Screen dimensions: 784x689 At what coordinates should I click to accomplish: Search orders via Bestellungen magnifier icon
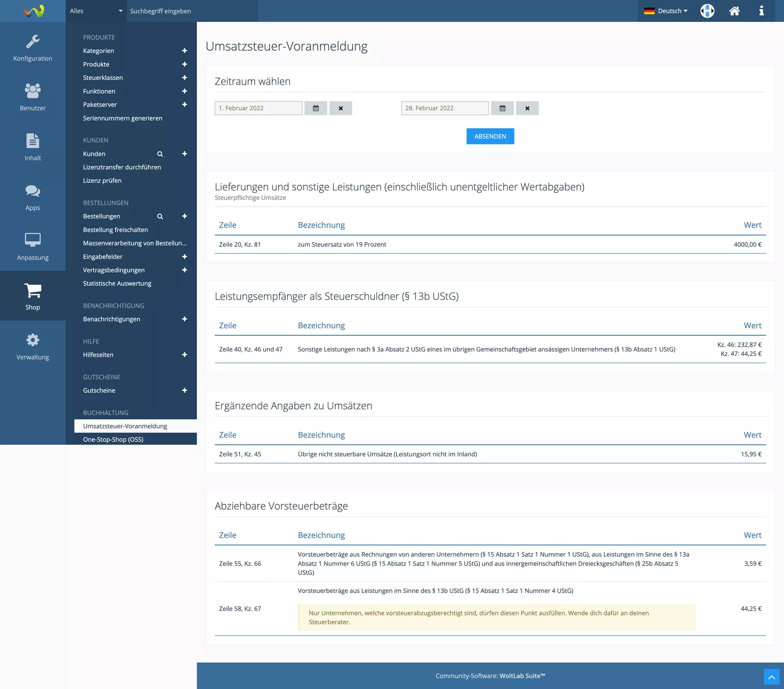160,216
